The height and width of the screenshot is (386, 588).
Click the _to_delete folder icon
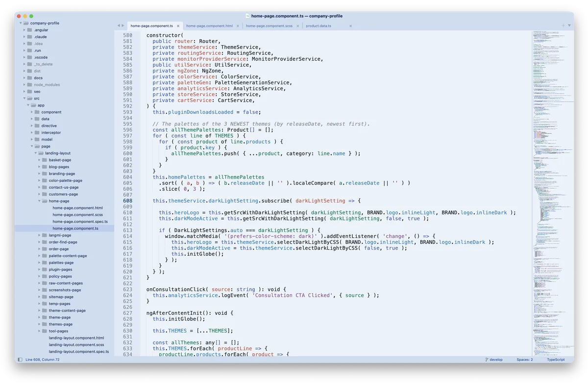pyautogui.click(x=29, y=64)
